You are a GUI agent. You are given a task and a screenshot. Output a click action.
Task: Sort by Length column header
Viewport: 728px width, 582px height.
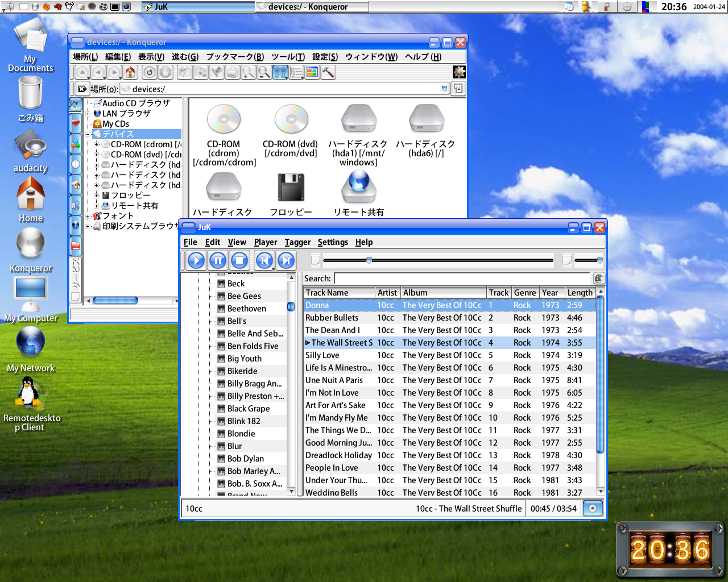[x=580, y=293]
